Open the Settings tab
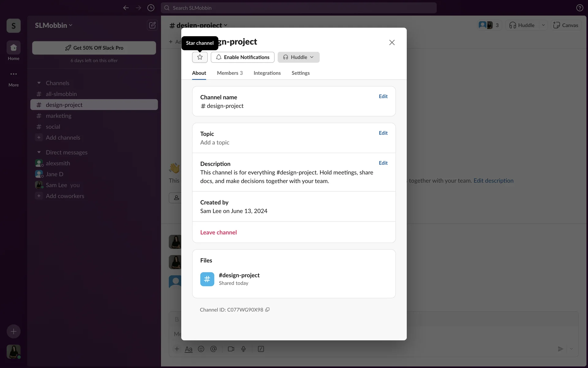Viewport: 588px width, 368px height. (300, 73)
